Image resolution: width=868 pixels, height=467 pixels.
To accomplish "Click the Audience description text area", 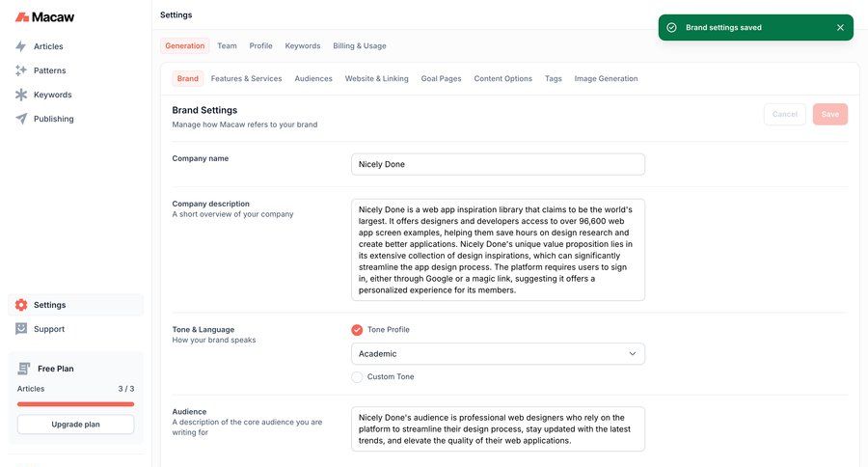I will (498, 429).
